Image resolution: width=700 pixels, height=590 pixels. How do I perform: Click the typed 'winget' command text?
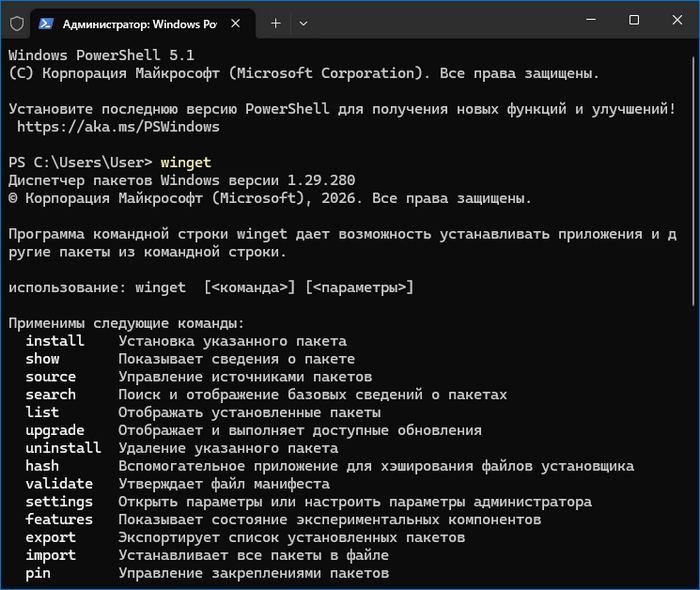point(186,162)
